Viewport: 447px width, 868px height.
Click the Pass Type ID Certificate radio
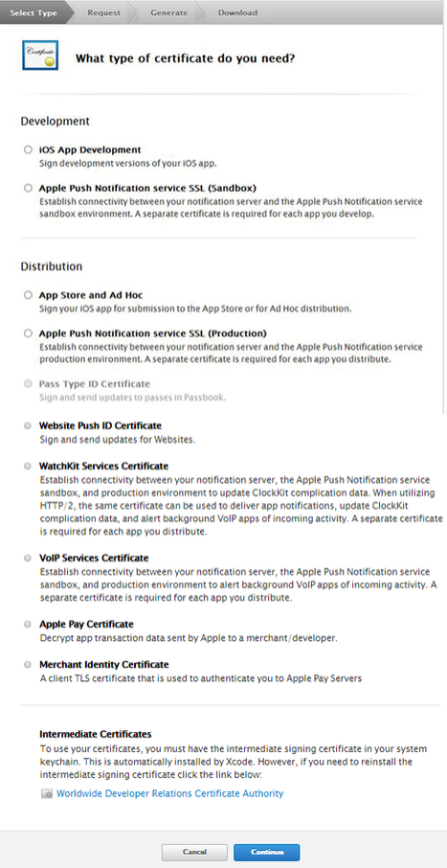coord(28,384)
